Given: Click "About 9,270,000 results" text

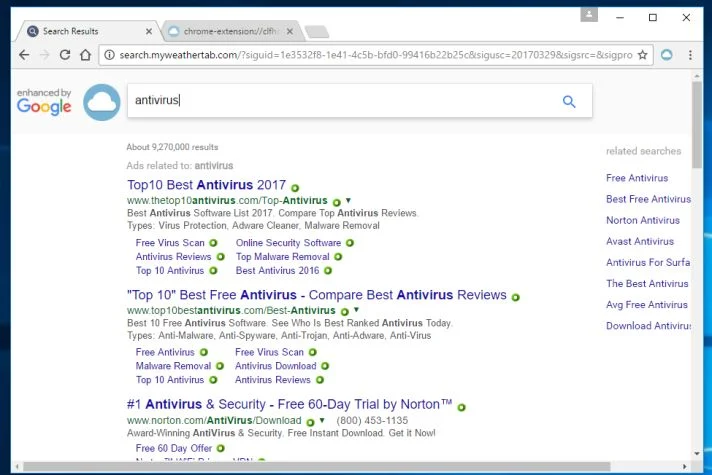Looking at the screenshot, I should coord(172,147).
